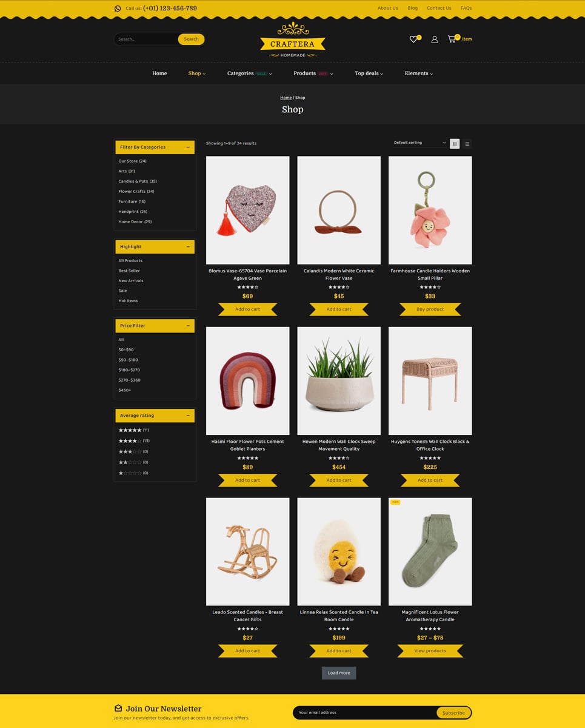Open the Top deals menu
The image size is (585, 728).
[x=369, y=73]
